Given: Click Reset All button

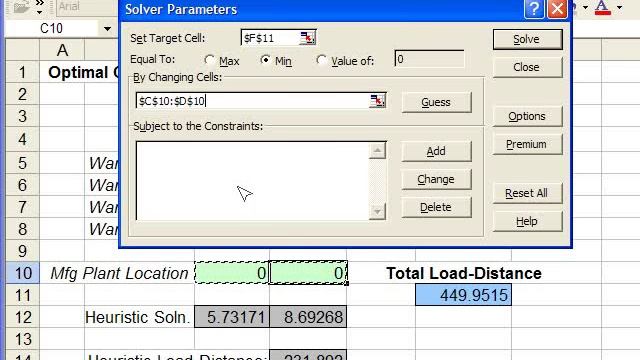Looking at the screenshot, I should pos(527,193).
